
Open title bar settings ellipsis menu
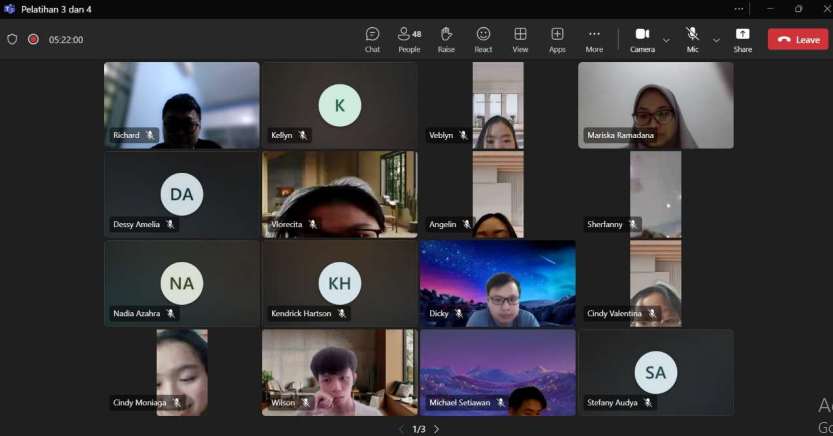(738, 9)
